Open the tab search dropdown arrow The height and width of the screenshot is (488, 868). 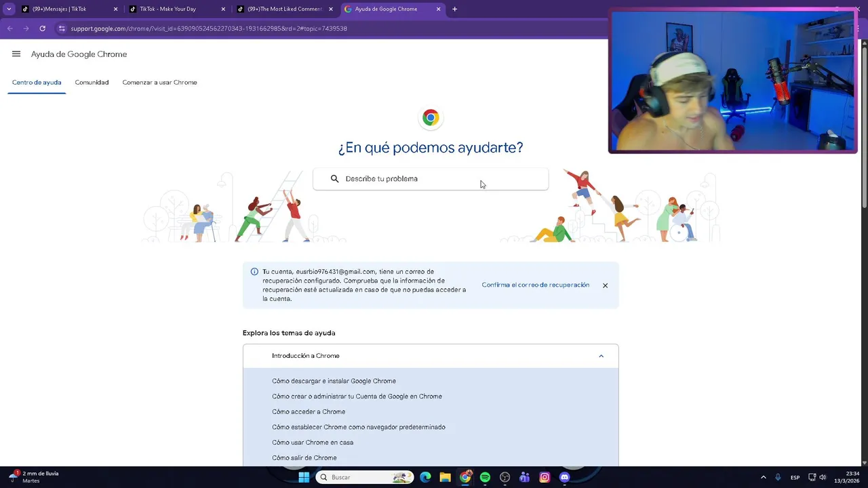9,9
